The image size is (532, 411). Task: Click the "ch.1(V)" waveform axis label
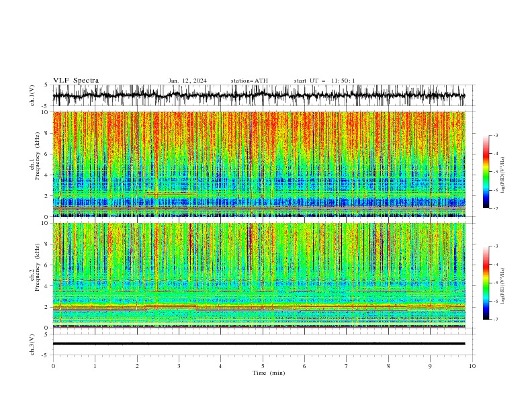32,95
